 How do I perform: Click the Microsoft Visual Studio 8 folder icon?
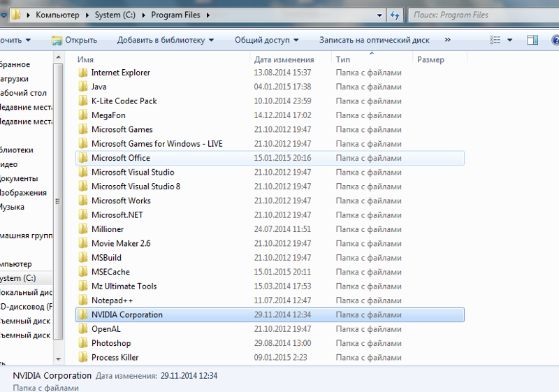click(x=83, y=187)
